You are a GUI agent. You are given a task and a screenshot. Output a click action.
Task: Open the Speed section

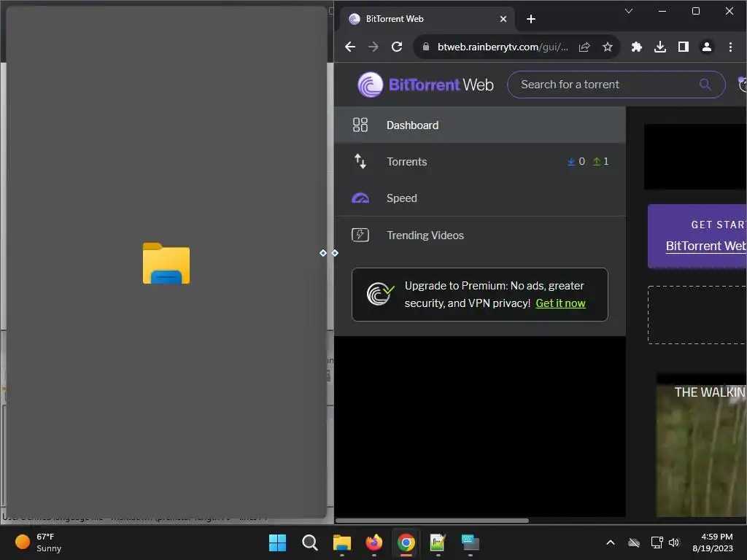coord(480,198)
